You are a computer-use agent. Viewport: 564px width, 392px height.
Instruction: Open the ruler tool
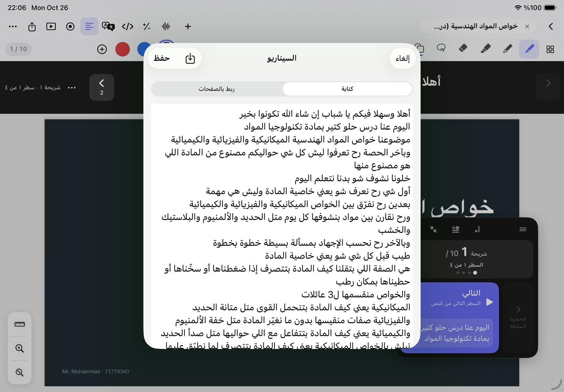20,324
